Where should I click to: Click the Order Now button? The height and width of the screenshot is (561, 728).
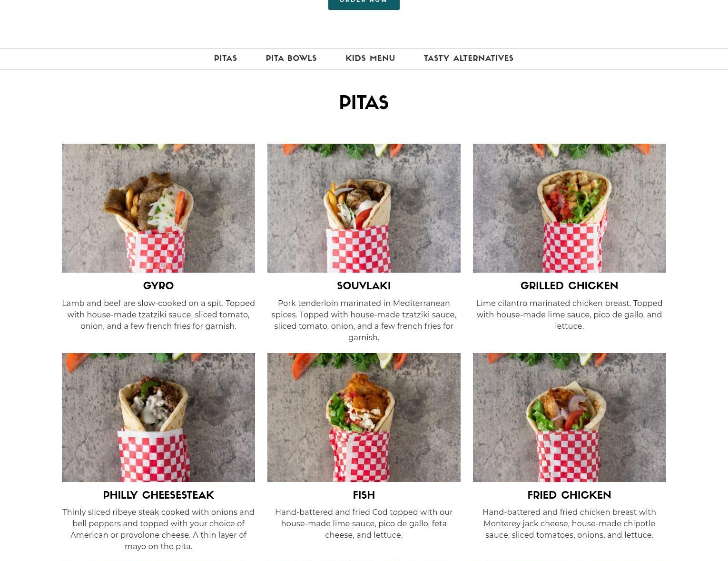point(364,4)
